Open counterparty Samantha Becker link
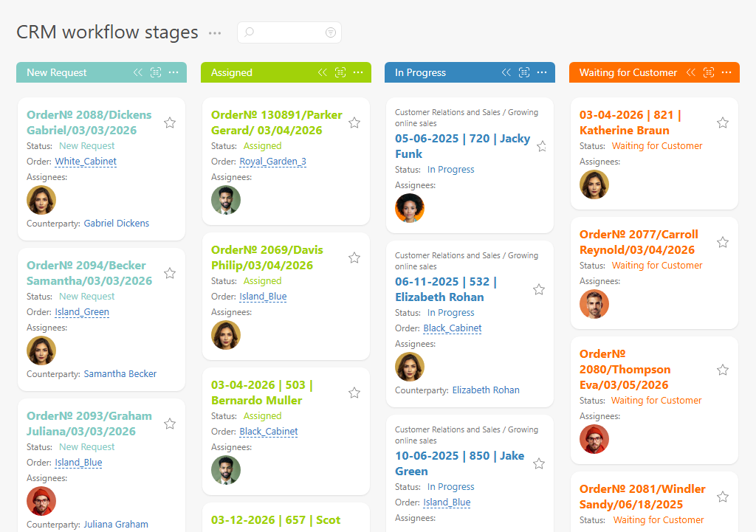The height and width of the screenshot is (532, 756). point(120,374)
